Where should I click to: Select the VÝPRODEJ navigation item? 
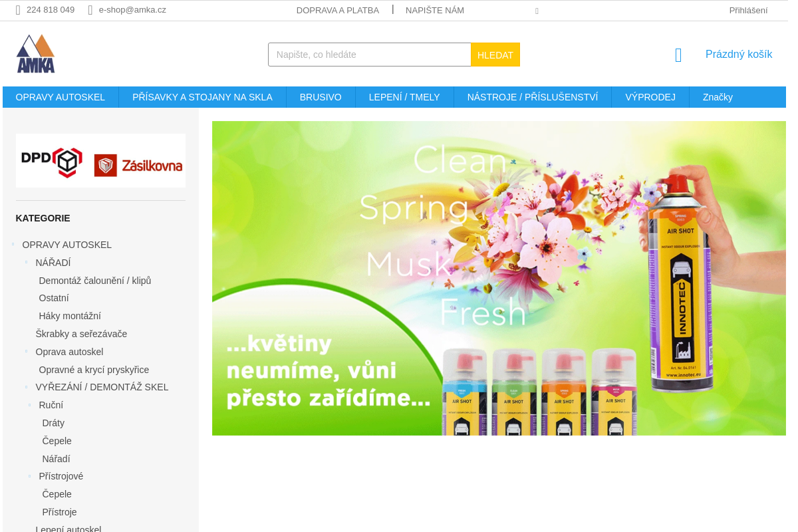click(650, 96)
